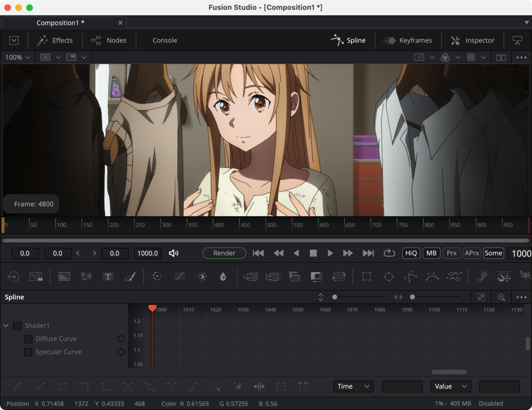The width and height of the screenshot is (532, 410).
Task: Zoom to fit the Spline editor
Action: point(481,297)
